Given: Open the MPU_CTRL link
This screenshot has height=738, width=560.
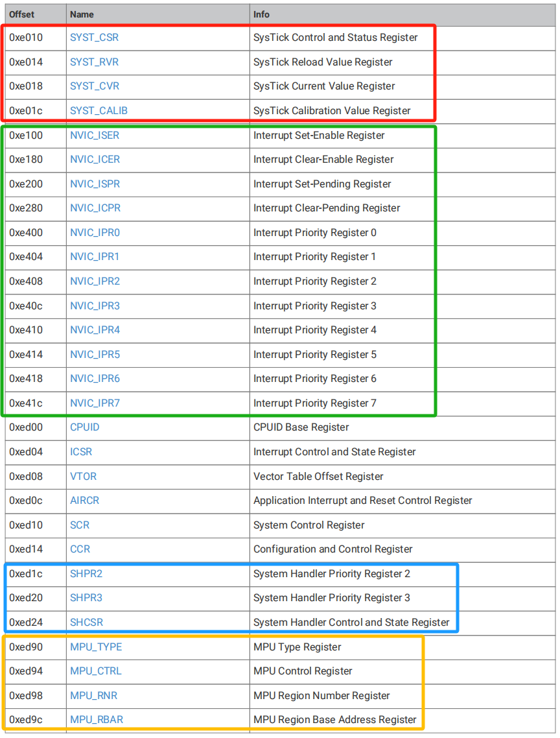Looking at the screenshot, I should coord(96,671).
